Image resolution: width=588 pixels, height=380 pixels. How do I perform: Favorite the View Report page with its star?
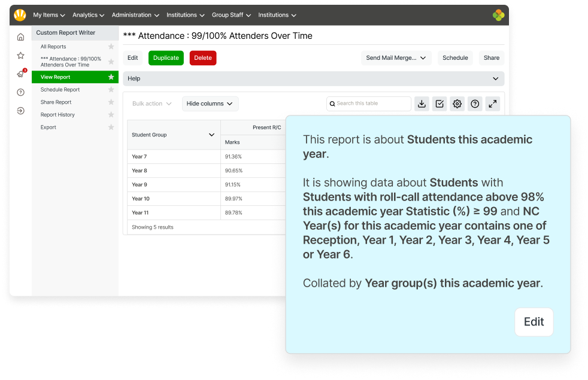[x=110, y=77]
